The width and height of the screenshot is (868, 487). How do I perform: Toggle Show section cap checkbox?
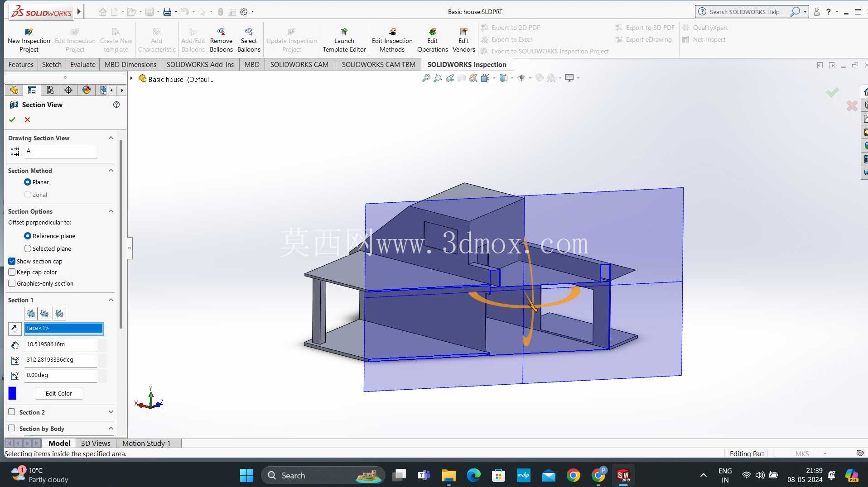(x=12, y=261)
